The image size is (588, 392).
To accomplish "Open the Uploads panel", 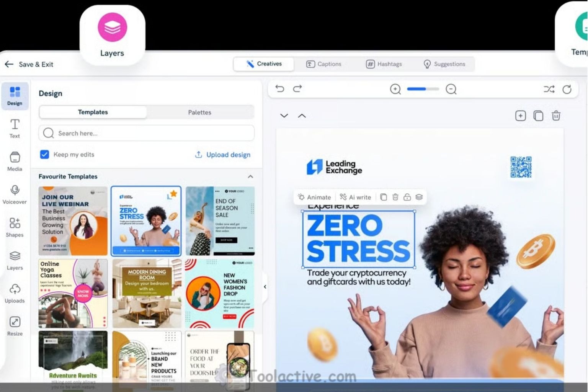I will click(x=15, y=292).
